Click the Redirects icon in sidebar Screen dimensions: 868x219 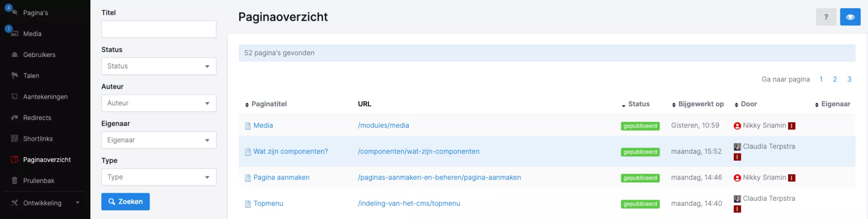[14, 118]
